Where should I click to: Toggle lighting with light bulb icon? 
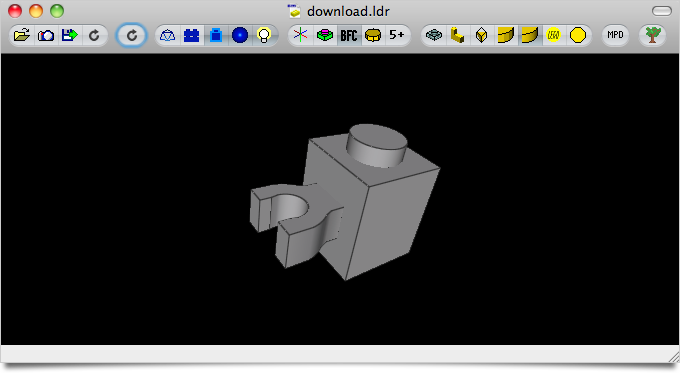tap(264, 35)
